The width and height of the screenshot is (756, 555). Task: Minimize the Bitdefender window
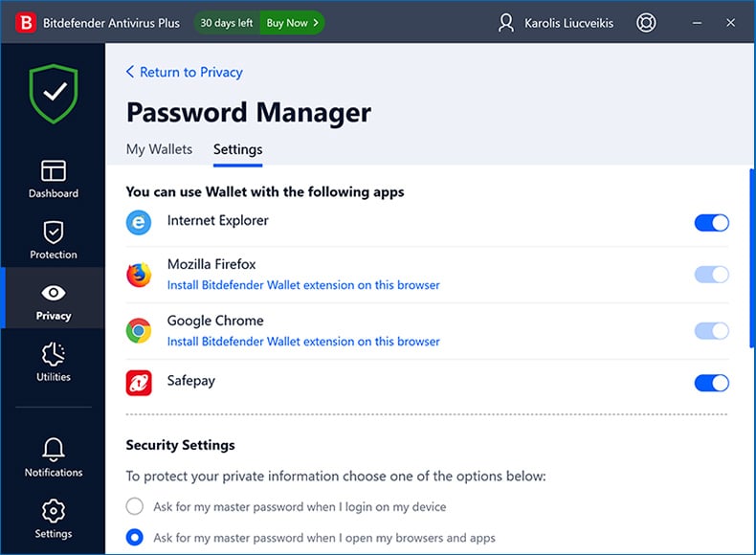click(697, 23)
